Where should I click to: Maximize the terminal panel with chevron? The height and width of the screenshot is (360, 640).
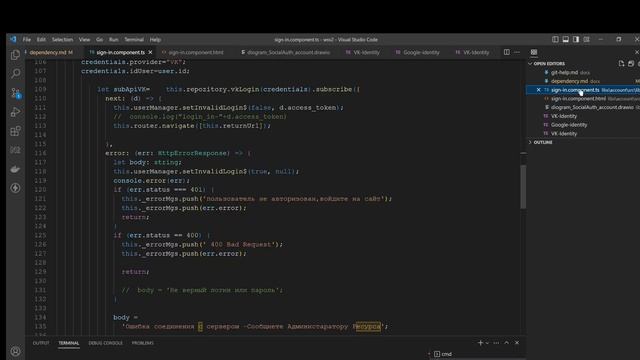coord(507,343)
